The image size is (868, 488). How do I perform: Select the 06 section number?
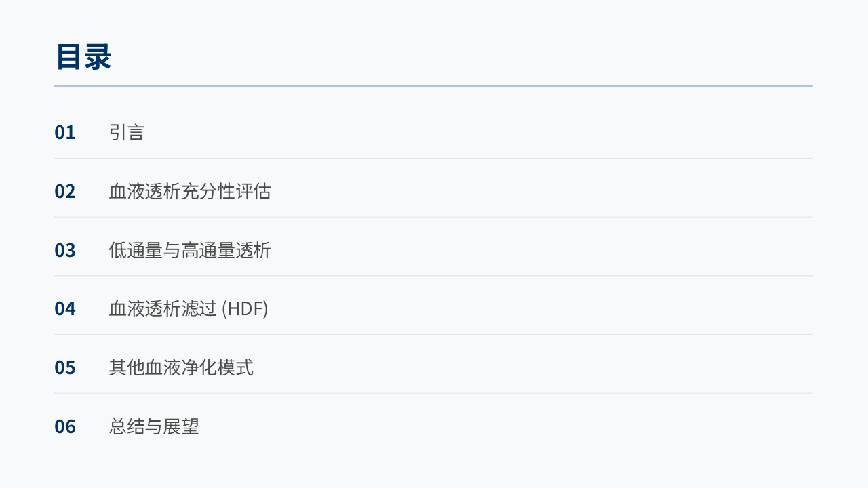[65, 426]
